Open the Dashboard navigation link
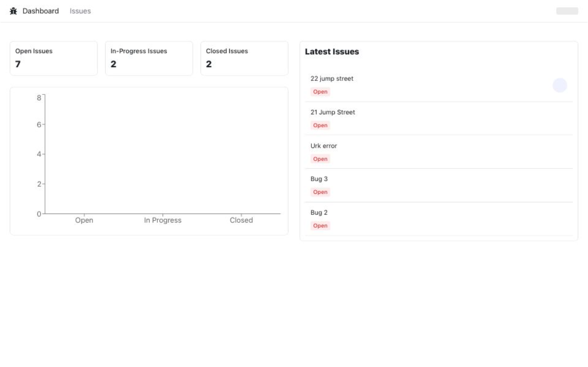This screenshot has height=367, width=588. click(x=40, y=11)
